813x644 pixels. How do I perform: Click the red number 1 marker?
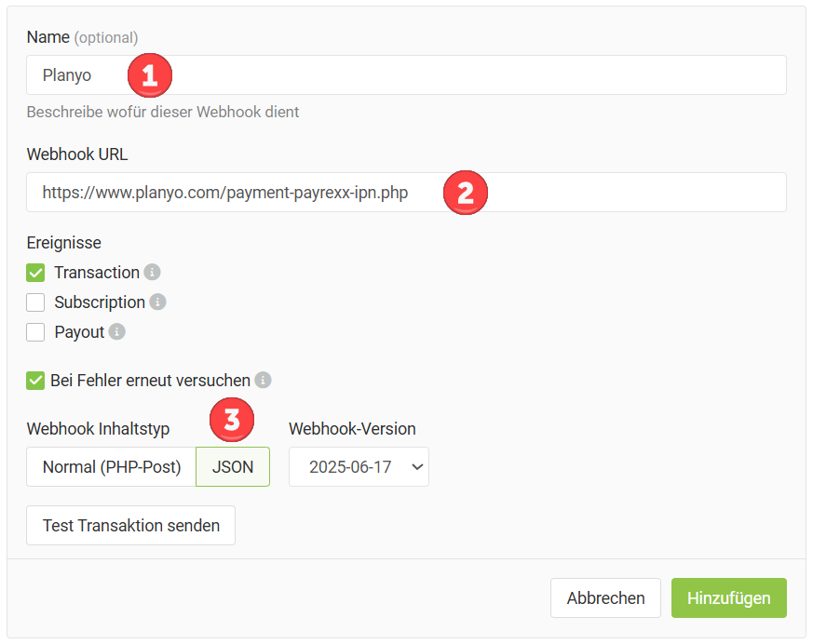pyautogui.click(x=150, y=75)
